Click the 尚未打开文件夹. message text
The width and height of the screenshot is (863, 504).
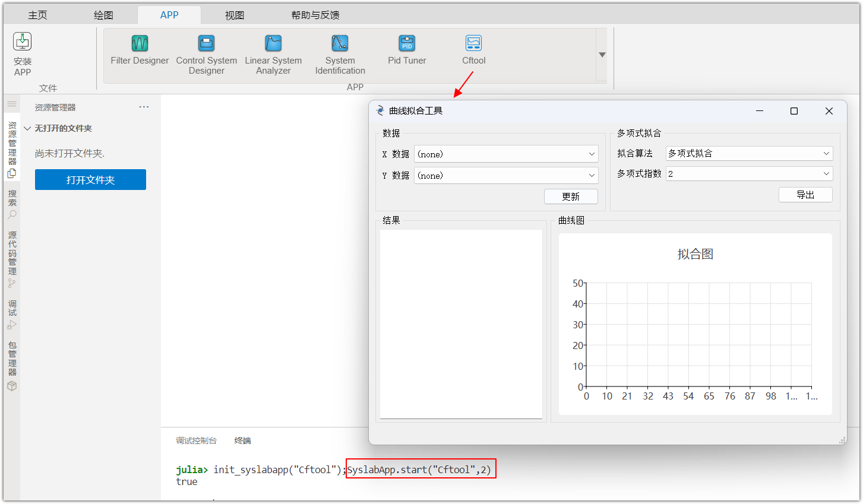pos(69,153)
